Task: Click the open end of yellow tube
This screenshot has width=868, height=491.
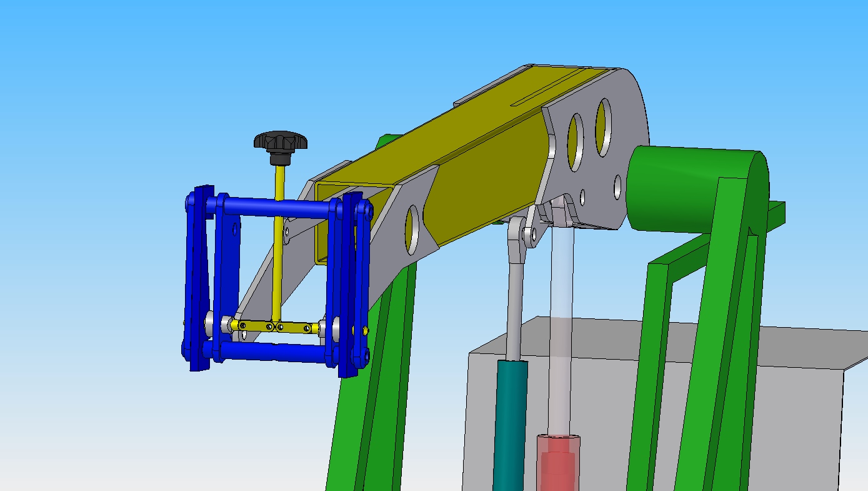Action: coord(324,225)
